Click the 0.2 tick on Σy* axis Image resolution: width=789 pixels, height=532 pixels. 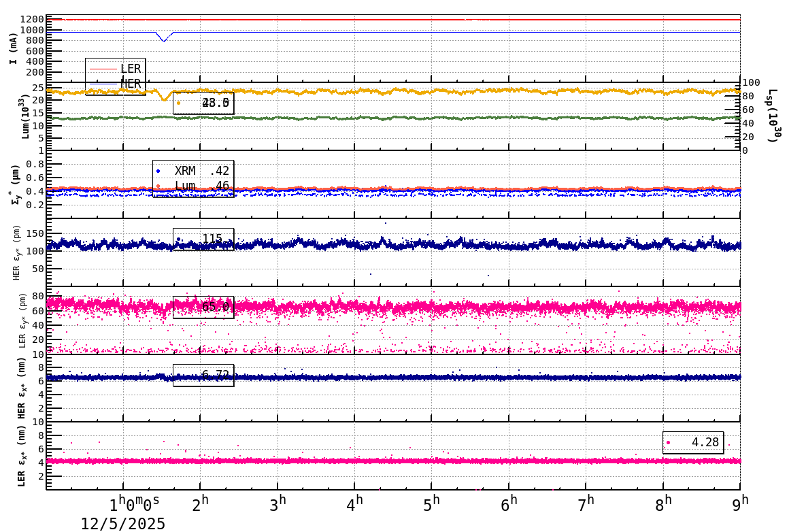click(35, 205)
